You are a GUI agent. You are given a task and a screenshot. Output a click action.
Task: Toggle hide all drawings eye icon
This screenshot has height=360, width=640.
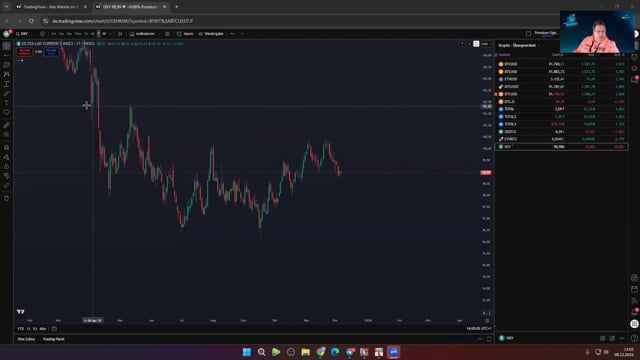pos(7,176)
